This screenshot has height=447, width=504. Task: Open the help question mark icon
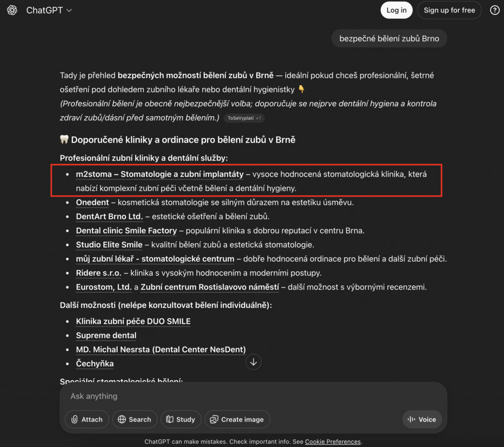pos(495,10)
